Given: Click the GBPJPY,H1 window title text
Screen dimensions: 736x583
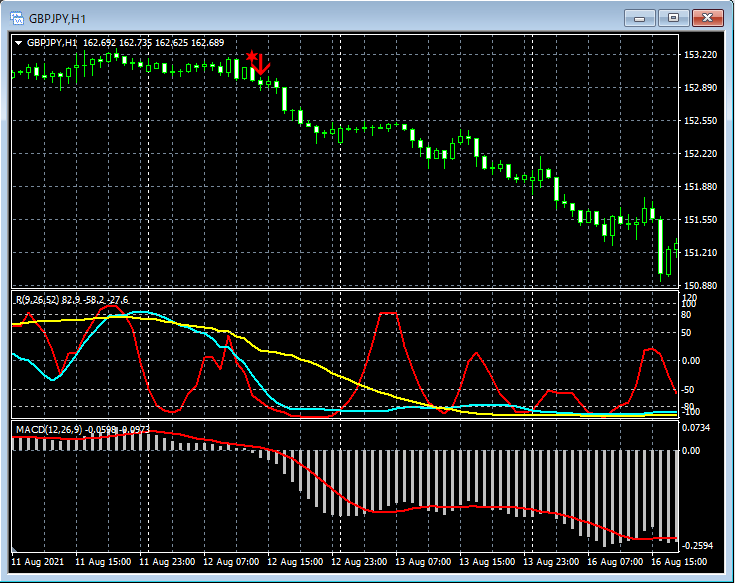Looking at the screenshot, I should tap(57, 18).
